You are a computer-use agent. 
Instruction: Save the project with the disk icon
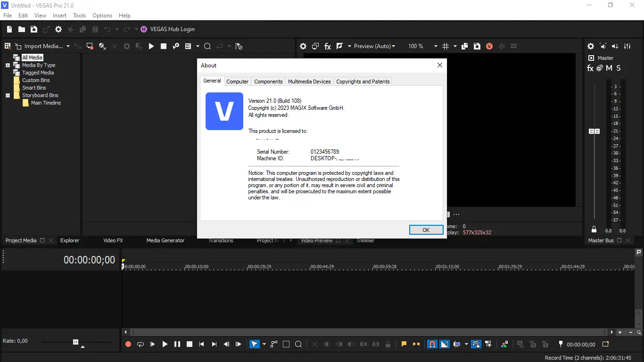(34, 29)
